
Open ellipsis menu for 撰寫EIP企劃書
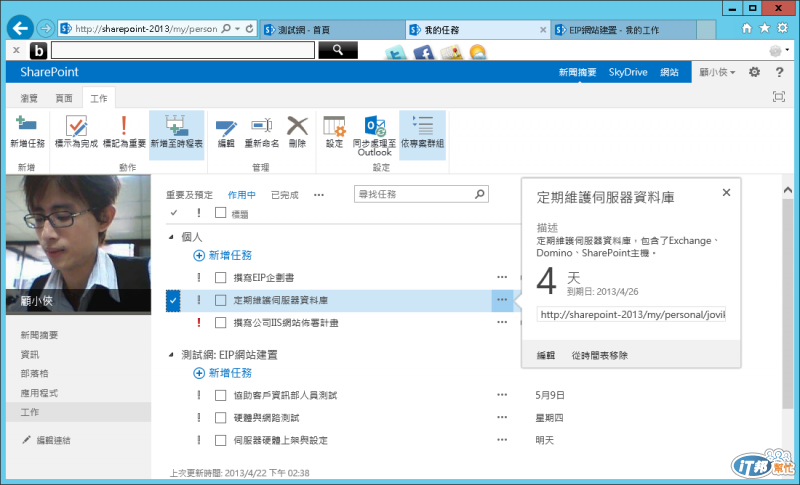pos(502,277)
